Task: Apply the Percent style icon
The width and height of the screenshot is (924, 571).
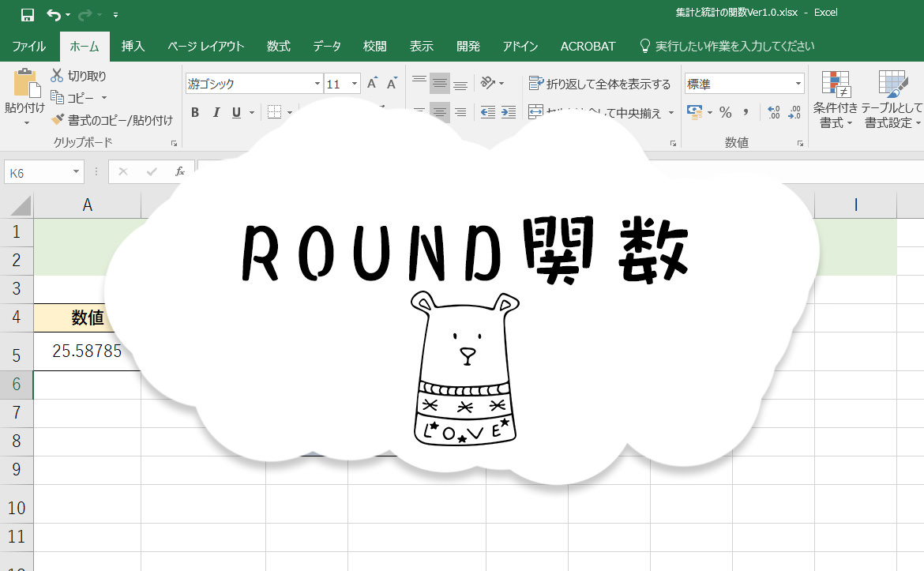Action: (x=725, y=113)
